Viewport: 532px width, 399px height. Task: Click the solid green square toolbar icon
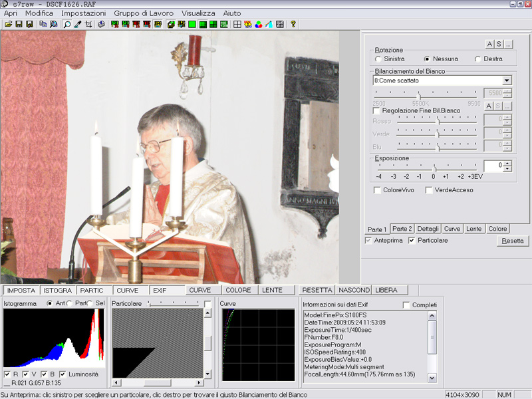click(192, 25)
